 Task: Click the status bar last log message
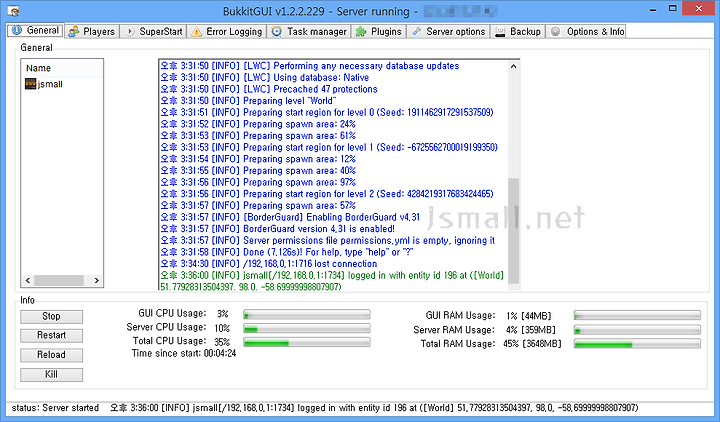374,408
